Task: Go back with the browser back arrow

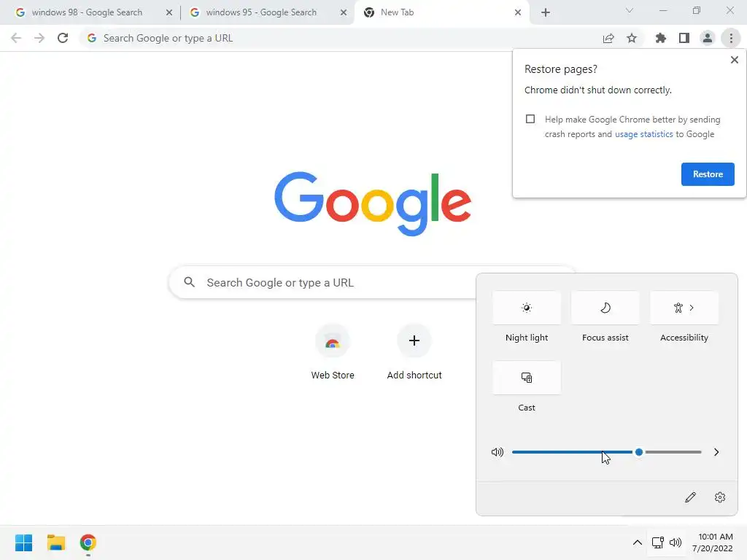Action: click(x=16, y=38)
